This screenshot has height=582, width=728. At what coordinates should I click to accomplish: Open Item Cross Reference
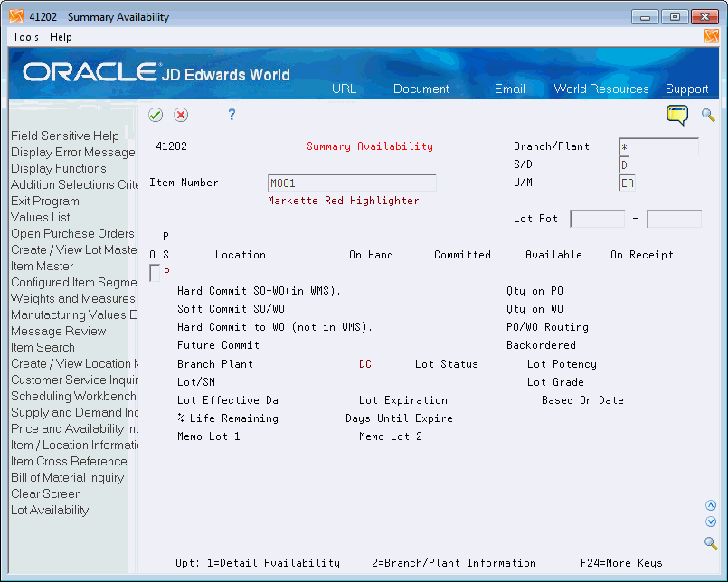coord(69,461)
